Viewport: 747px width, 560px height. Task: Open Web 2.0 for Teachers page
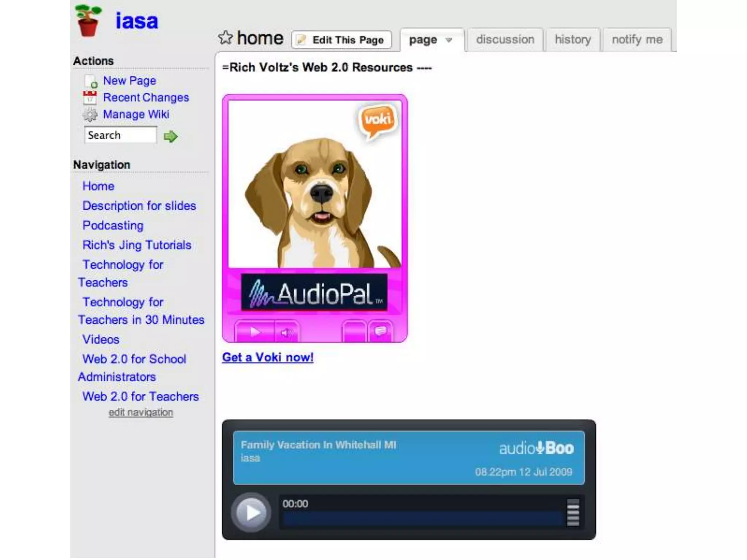pyautogui.click(x=140, y=396)
